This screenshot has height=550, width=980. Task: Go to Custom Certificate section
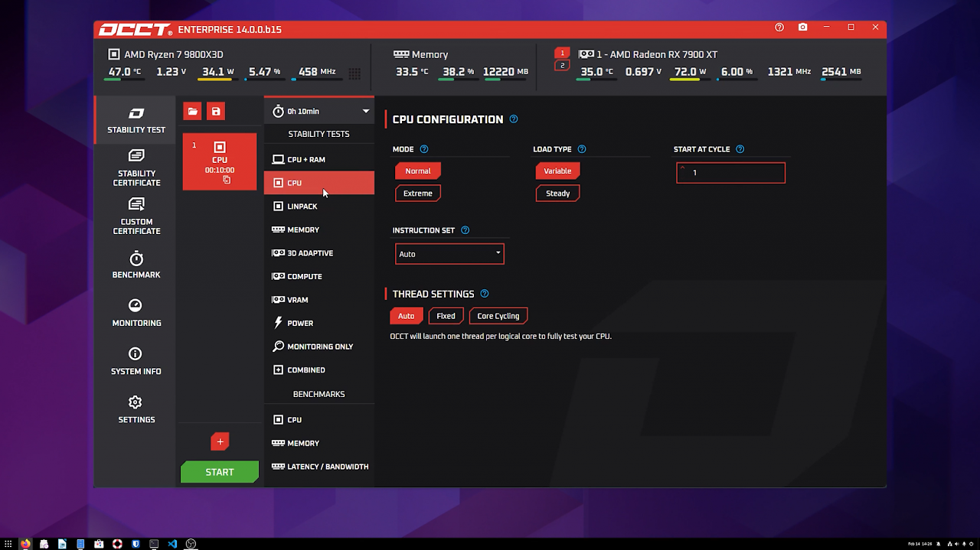136,216
